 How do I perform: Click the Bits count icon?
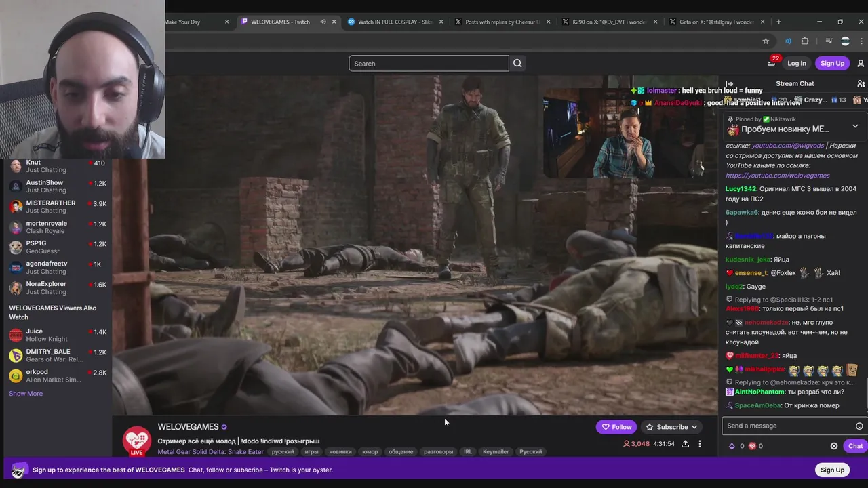(x=732, y=446)
